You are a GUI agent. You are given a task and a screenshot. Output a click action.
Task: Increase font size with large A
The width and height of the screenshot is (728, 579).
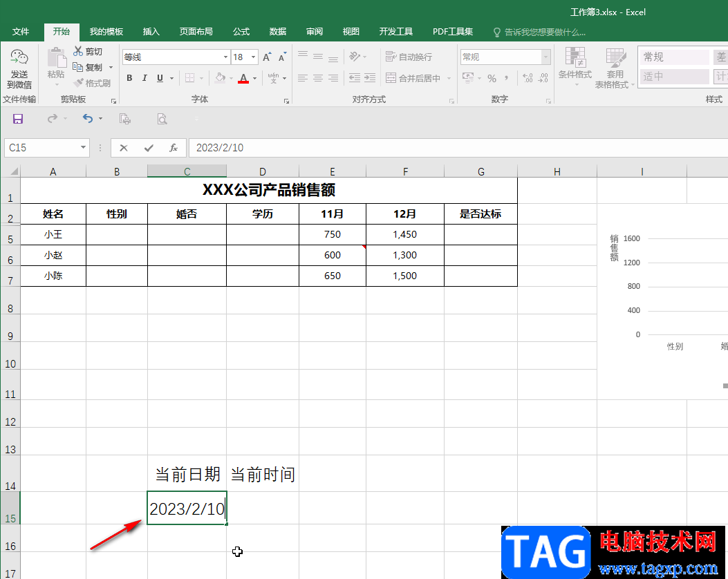coord(266,57)
